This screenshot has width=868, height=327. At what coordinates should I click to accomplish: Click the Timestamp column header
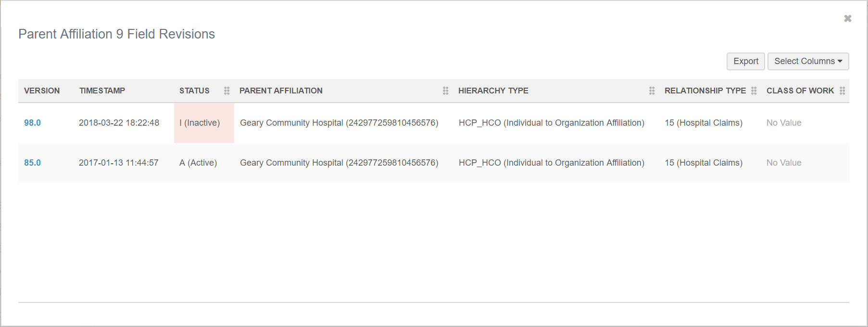102,91
